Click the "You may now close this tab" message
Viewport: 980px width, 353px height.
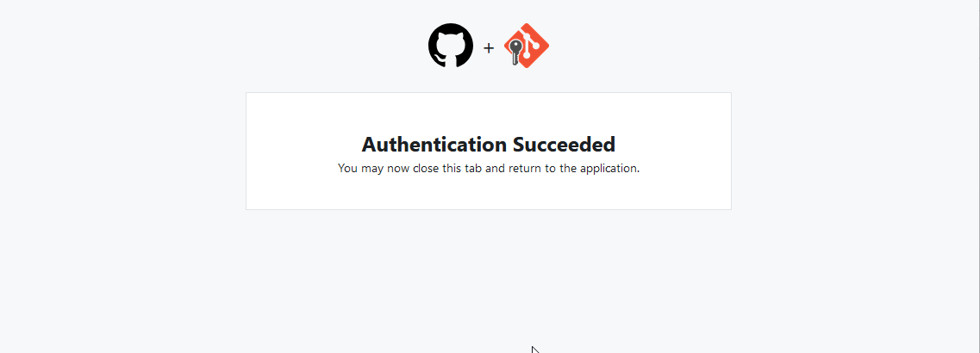(x=489, y=169)
